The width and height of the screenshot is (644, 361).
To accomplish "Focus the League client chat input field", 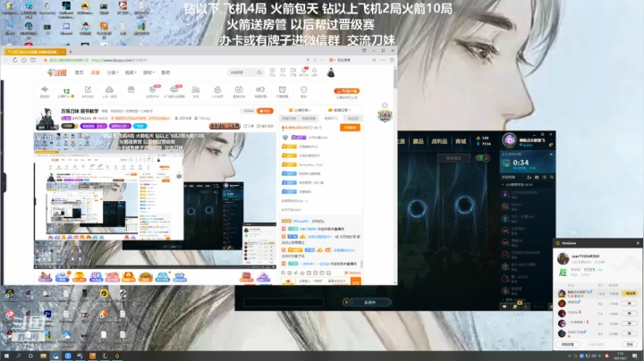I will pyautogui.click(x=284, y=303).
